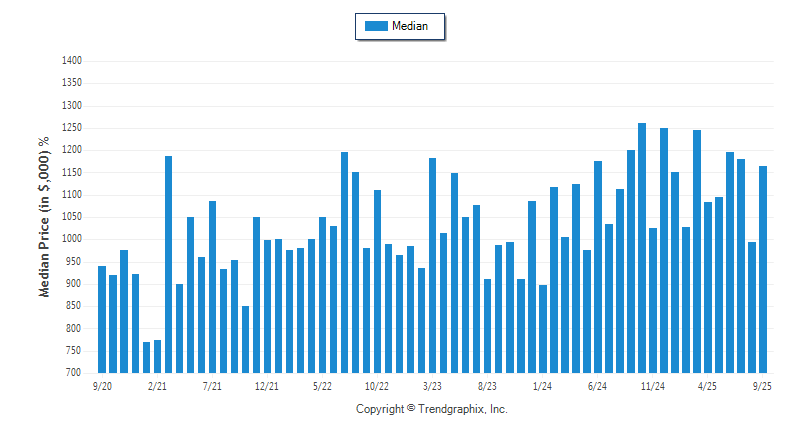Toggle the Median series legend label
Image resolution: width=800 pixels, height=434 pixels.
point(410,26)
